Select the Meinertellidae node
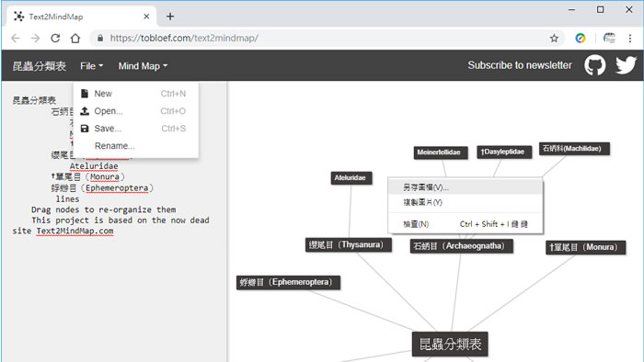The width and height of the screenshot is (644, 362). [441, 153]
